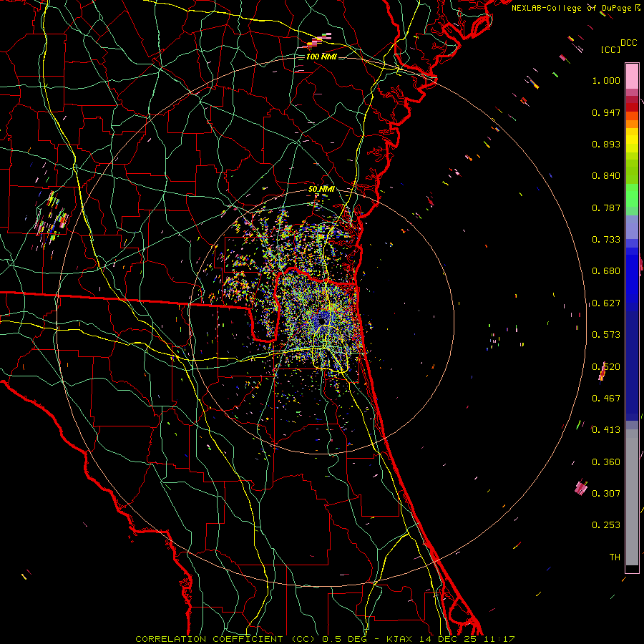Click the 0.253 scale value
This screenshot has height=644, width=644.
(x=606, y=525)
